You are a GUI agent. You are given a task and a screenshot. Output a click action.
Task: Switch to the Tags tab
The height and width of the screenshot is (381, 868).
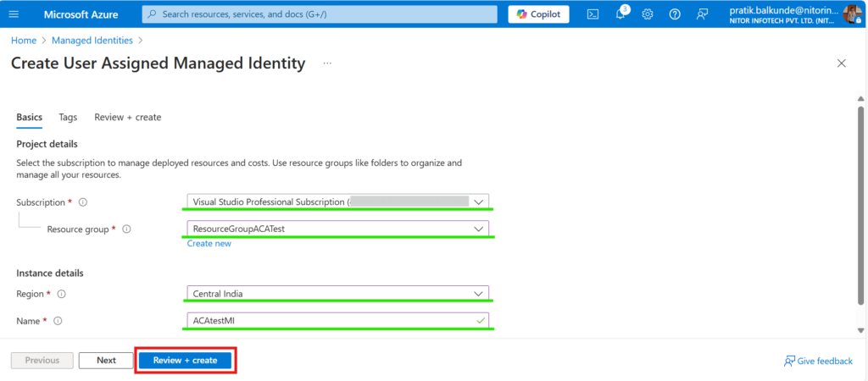pyautogui.click(x=68, y=117)
